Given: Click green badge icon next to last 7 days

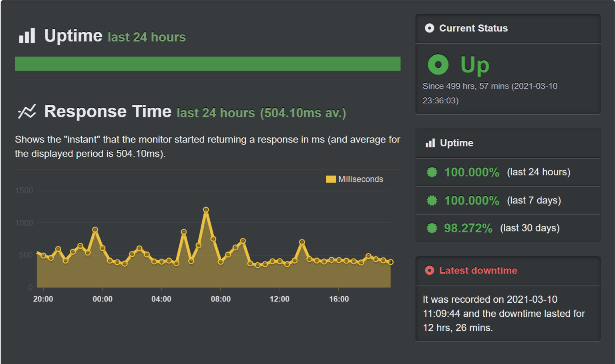Looking at the screenshot, I should [x=432, y=200].
